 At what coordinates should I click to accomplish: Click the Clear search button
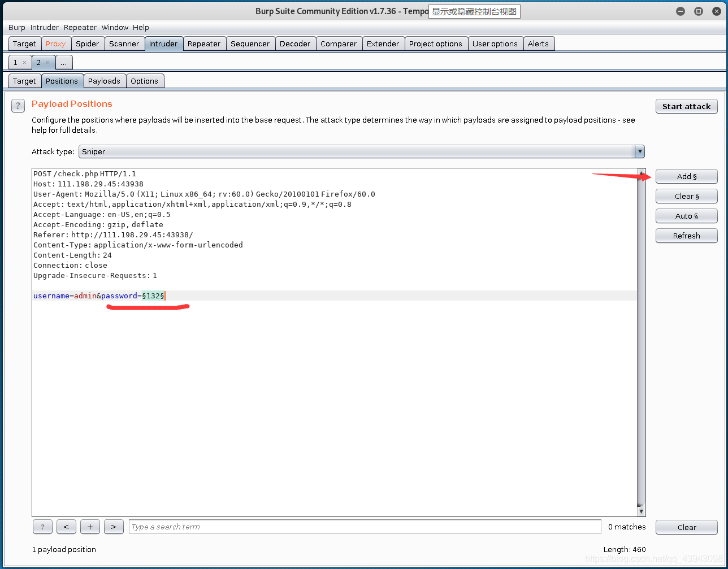687,527
